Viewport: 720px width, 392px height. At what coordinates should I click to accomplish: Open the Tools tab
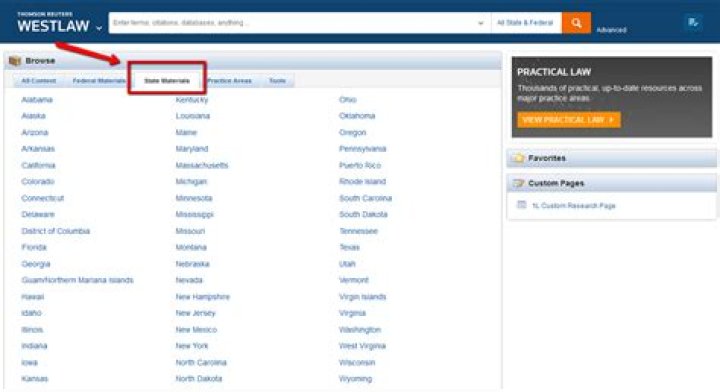tap(277, 81)
